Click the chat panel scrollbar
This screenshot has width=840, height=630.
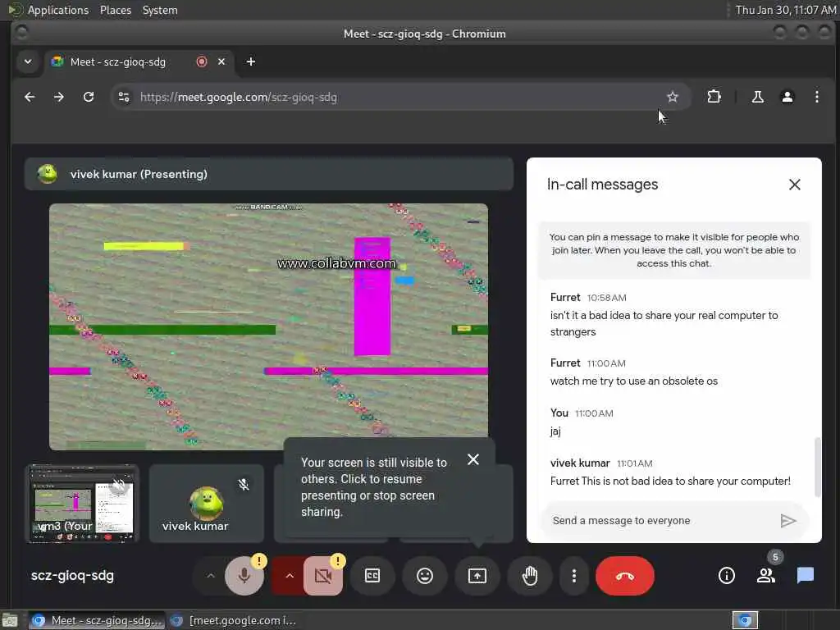817,467
